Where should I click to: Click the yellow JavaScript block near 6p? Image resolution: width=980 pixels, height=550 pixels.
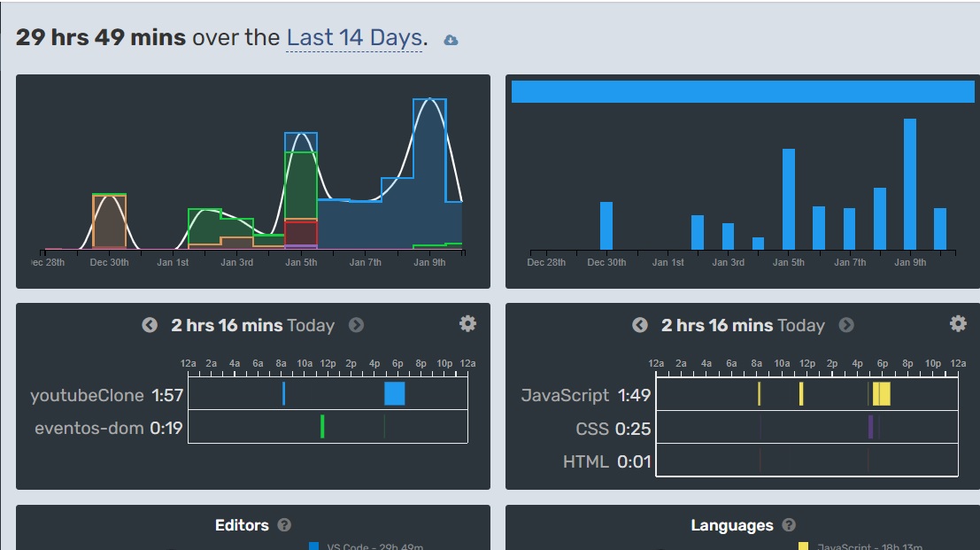[x=882, y=395]
